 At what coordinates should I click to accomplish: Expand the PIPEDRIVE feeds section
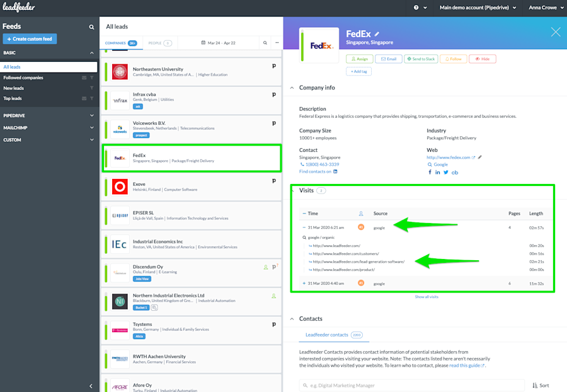click(92, 115)
